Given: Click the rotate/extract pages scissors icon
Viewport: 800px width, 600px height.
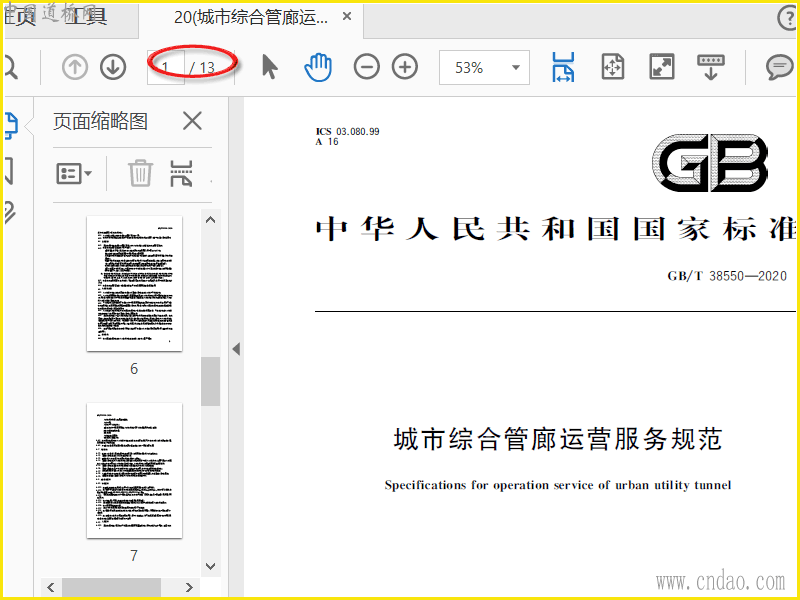Looking at the screenshot, I should 181,173.
